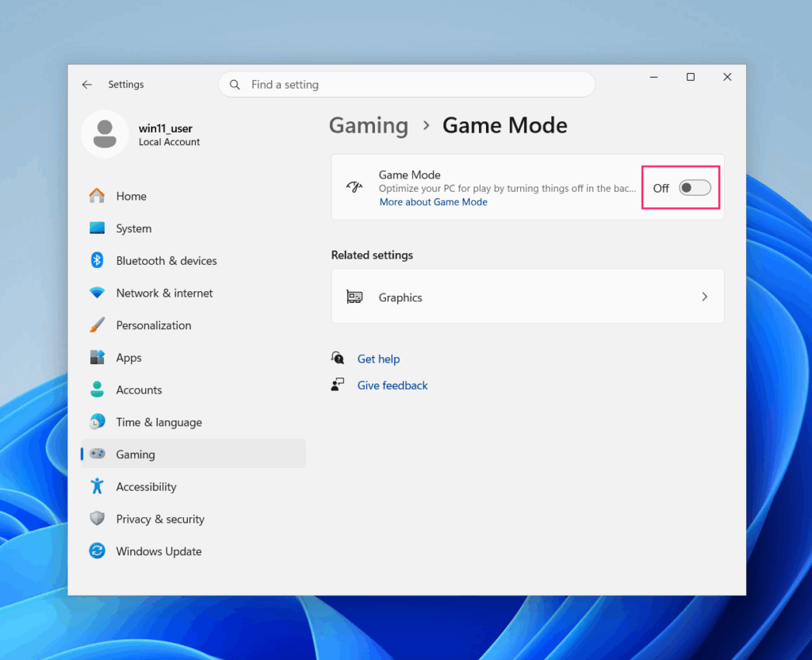Click the Accessibility figure icon
The width and height of the screenshot is (812, 660).
pos(97,486)
